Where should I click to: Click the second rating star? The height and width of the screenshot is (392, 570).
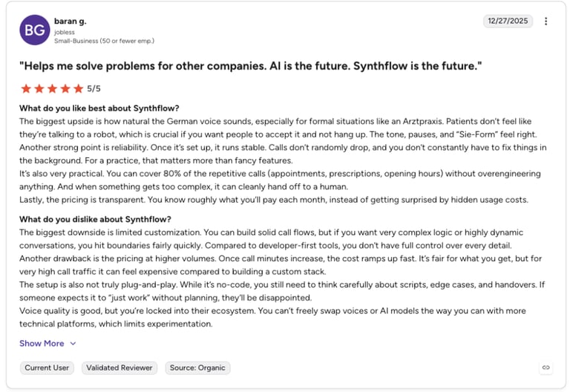tap(39, 89)
